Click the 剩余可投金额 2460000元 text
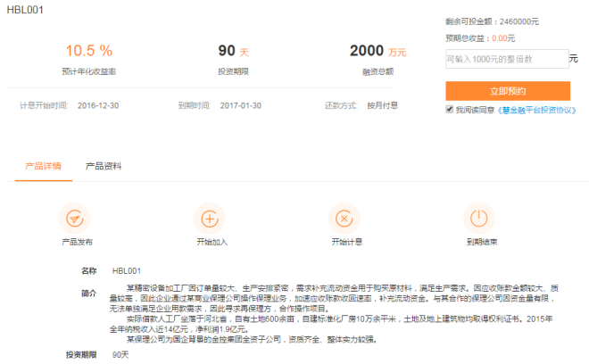589x364 pixels. click(492, 21)
